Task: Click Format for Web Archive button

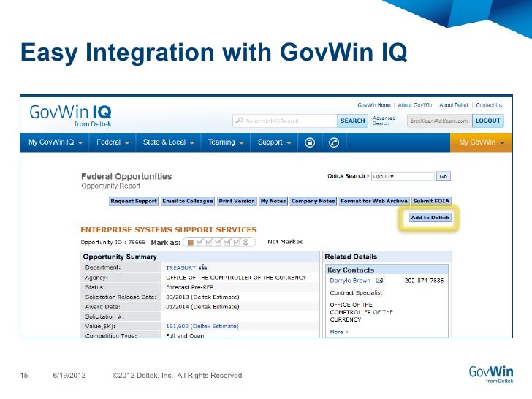Action: [x=374, y=201]
